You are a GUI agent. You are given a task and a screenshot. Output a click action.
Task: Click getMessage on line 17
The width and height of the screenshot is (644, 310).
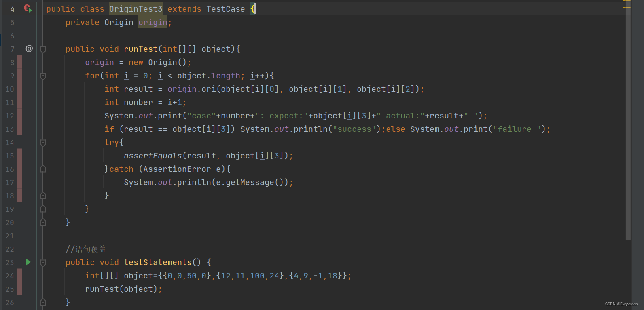coord(250,182)
